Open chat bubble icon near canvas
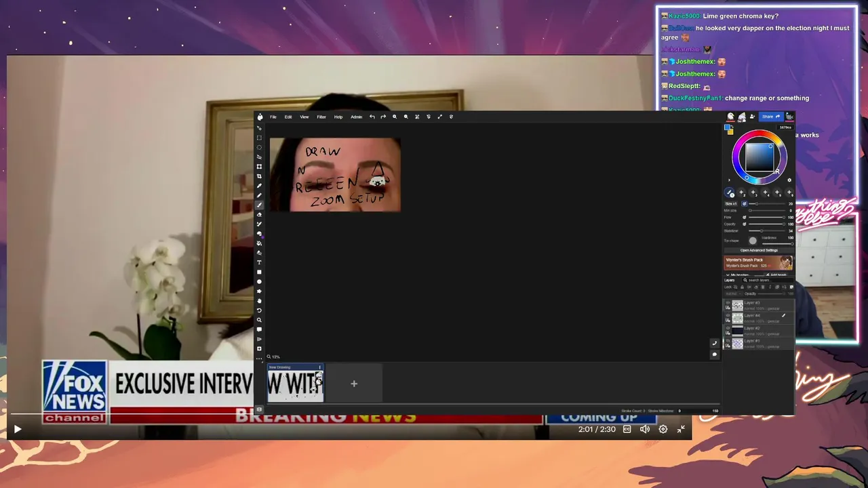The height and width of the screenshot is (488, 868). point(714,354)
